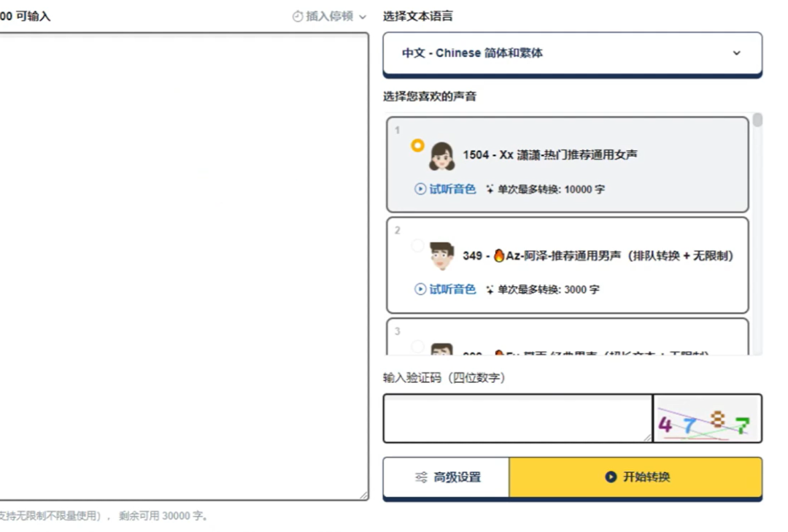Click the 输入验证码（四位数字）label
Image resolution: width=788 pixels, height=532 pixels.
coord(444,377)
